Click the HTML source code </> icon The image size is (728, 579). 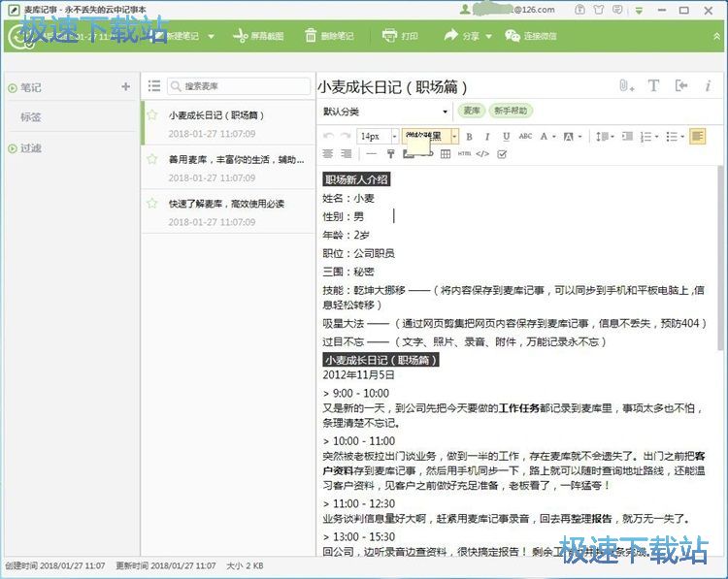(x=482, y=153)
